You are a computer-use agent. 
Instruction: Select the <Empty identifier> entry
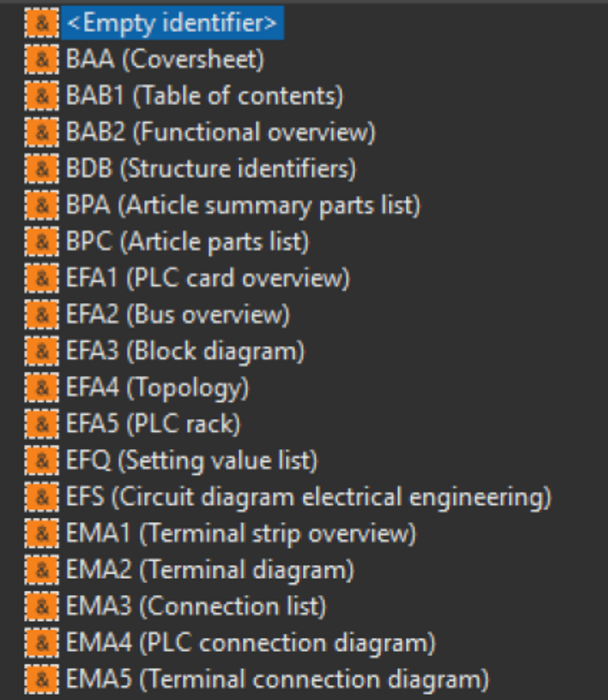[x=171, y=23]
